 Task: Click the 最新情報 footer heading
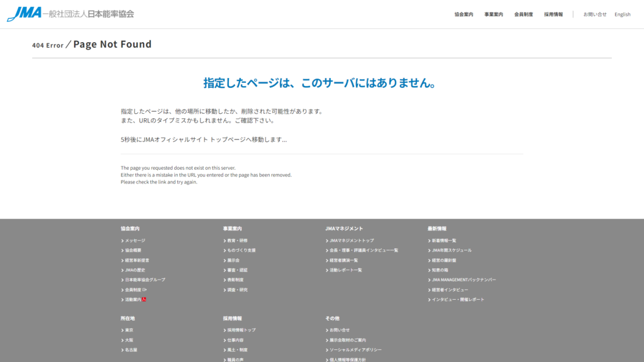(437, 229)
